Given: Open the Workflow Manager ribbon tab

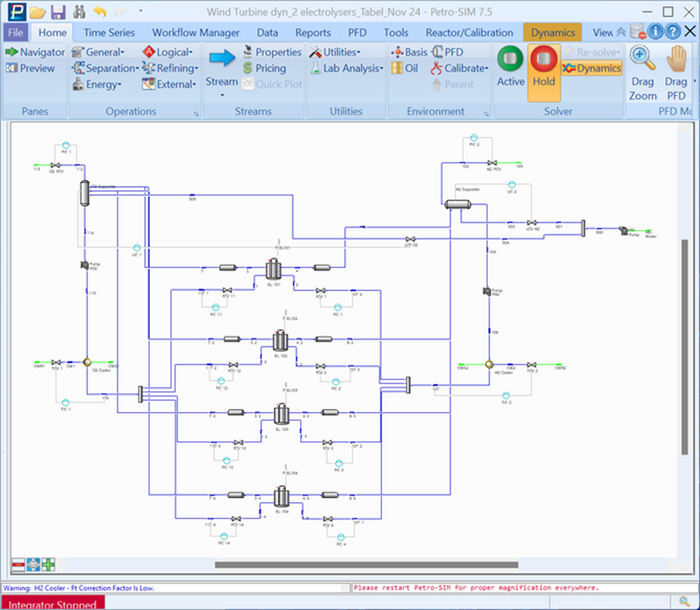Looking at the screenshot, I should tap(196, 33).
